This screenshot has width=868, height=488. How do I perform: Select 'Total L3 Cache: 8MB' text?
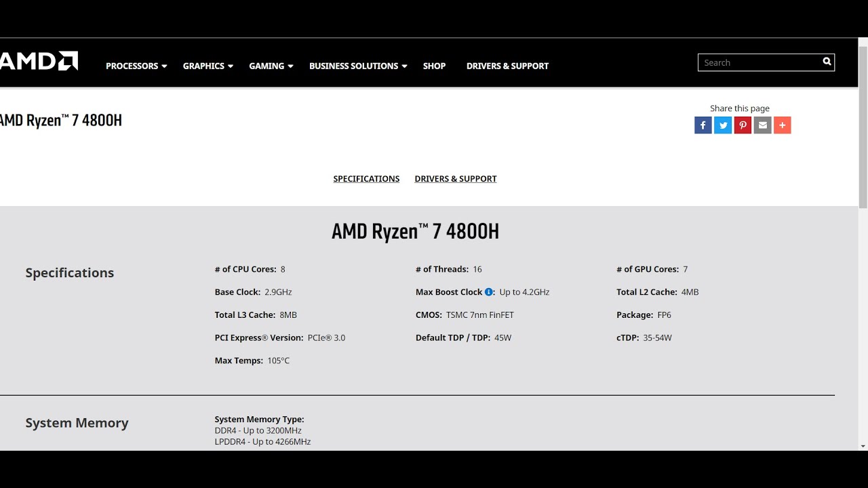[256, 315]
